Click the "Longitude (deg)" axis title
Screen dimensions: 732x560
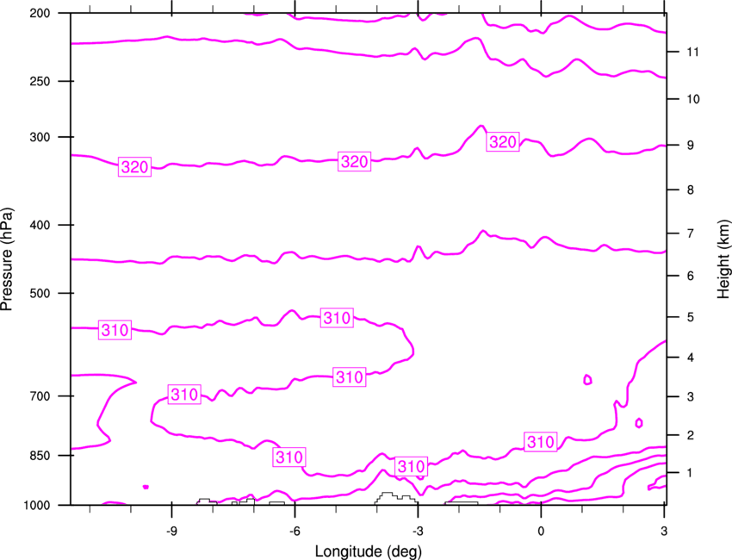click(x=369, y=551)
